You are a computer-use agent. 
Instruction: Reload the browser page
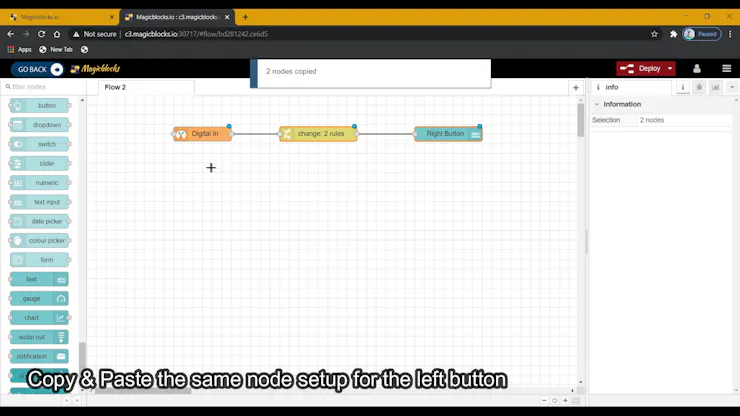(x=42, y=34)
